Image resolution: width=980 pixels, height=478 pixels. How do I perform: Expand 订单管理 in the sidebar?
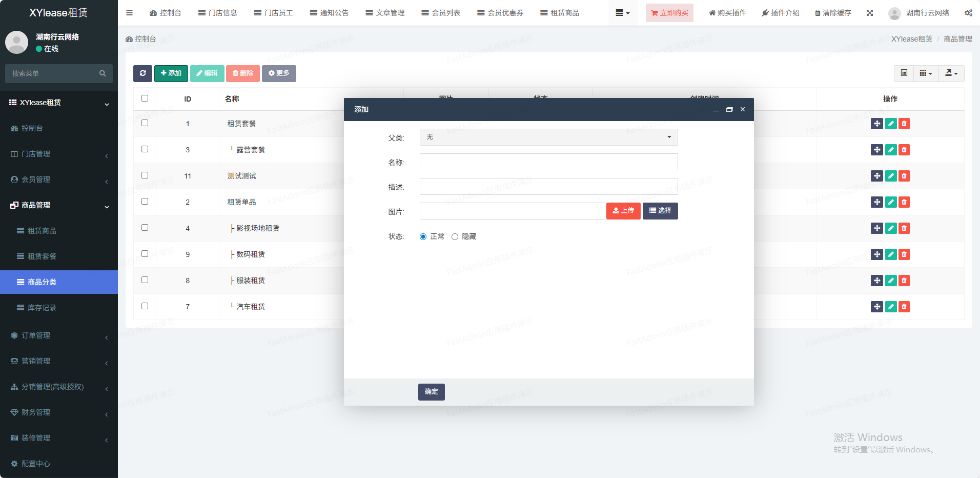click(x=59, y=335)
